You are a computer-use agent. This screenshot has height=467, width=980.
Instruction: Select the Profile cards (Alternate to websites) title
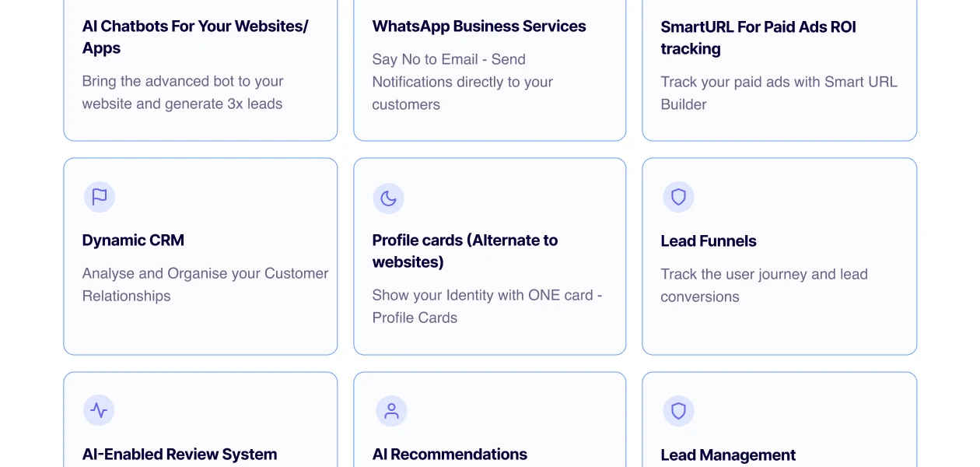click(x=465, y=251)
